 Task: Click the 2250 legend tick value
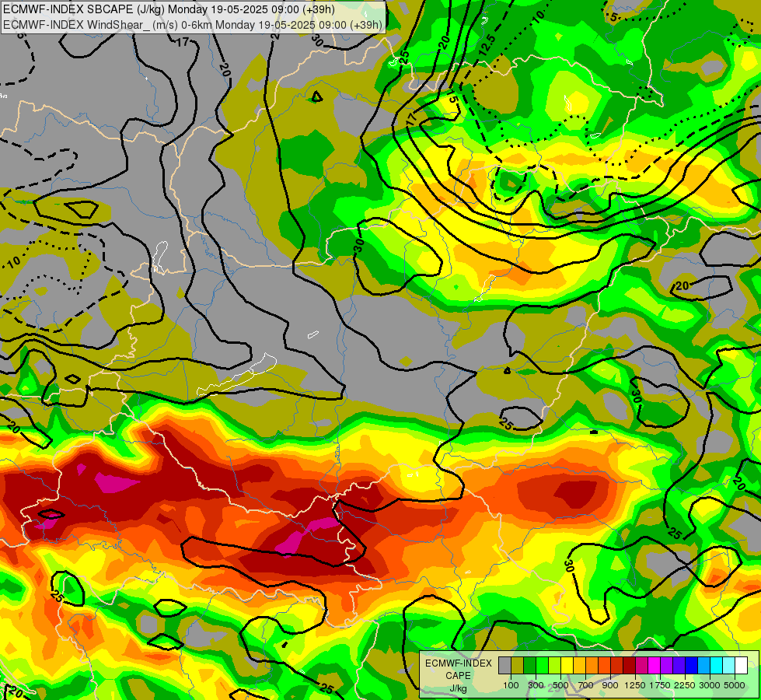click(686, 685)
